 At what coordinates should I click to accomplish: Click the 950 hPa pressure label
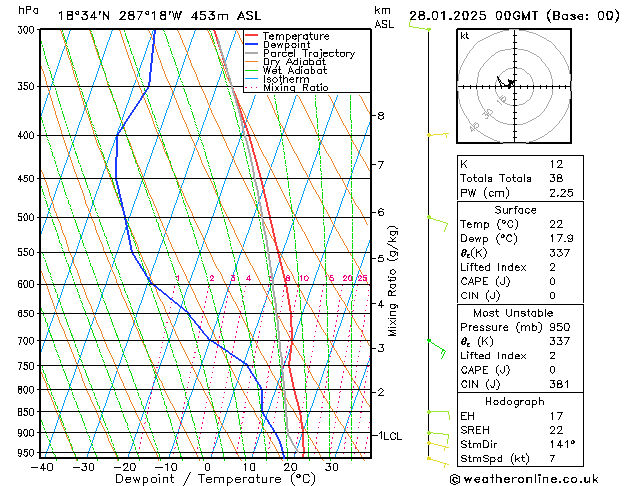point(28,453)
